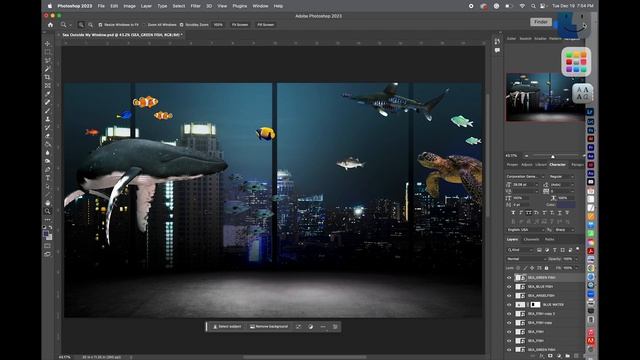640x360 pixels.
Task: Open the Normal blend mode dropdown
Action: [x=526, y=259]
